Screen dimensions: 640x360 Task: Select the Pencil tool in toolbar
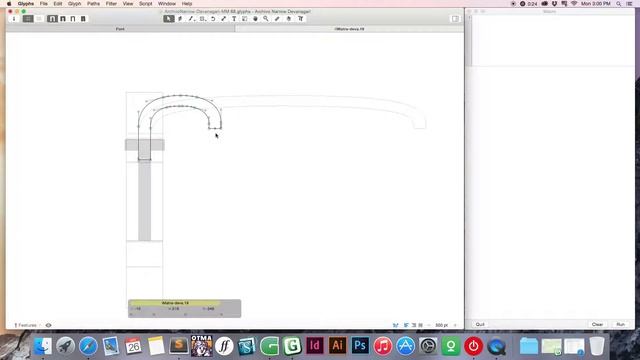[191, 19]
